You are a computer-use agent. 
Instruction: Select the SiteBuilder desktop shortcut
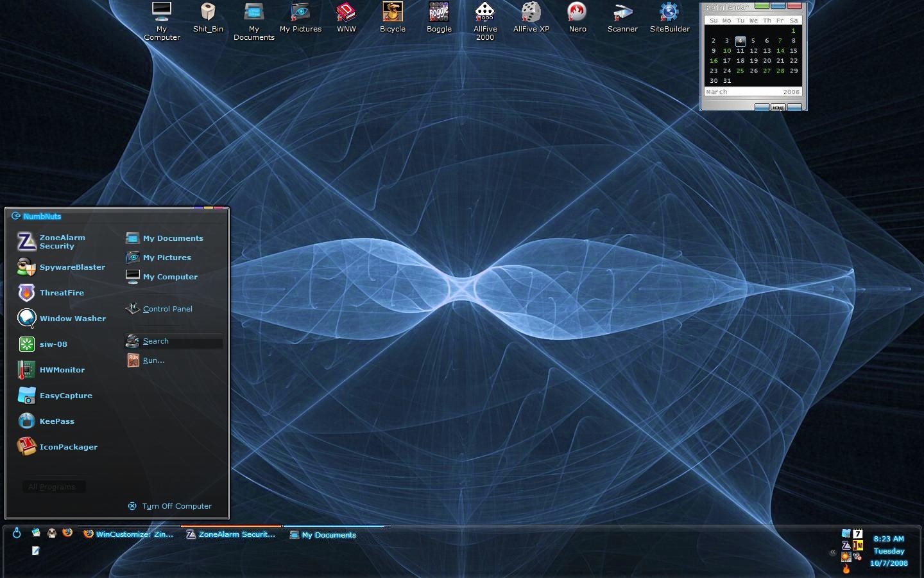point(669,17)
